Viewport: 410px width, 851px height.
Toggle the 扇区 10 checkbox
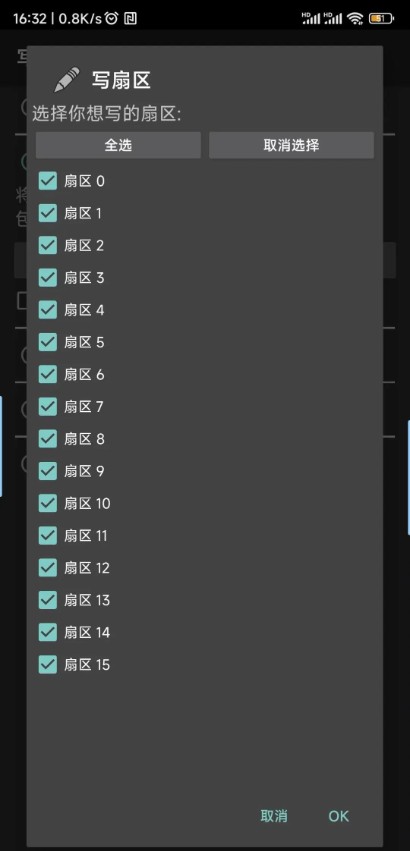click(x=48, y=504)
